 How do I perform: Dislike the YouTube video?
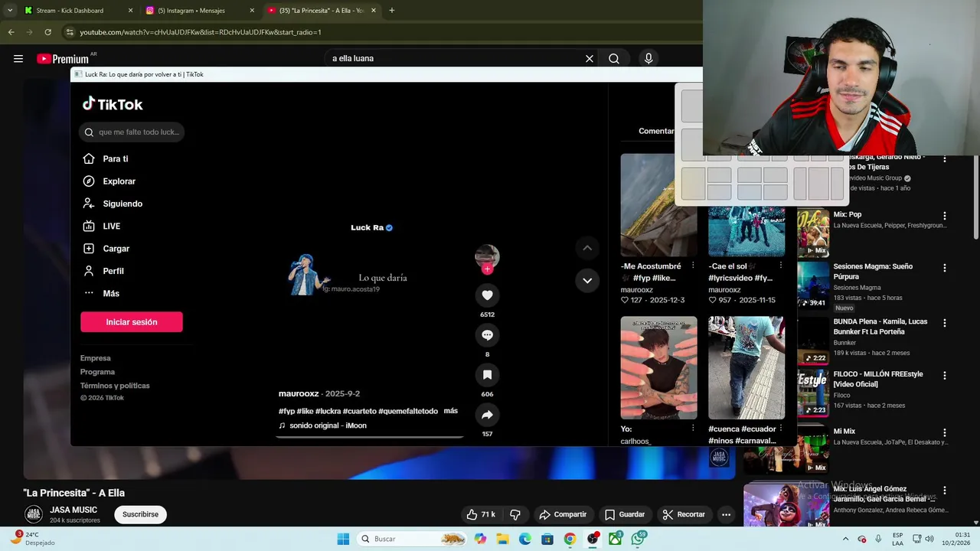pyautogui.click(x=515, y=514)
